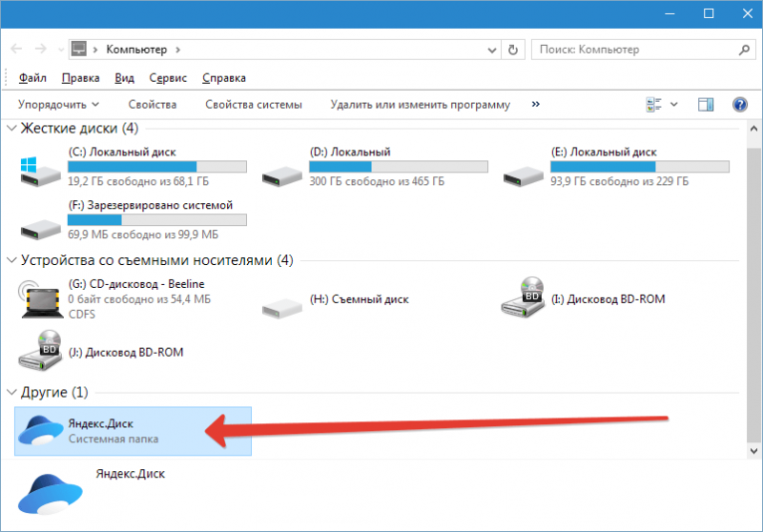Screen dimensions: 763x532
Task: Open the Файл menu
Action: point(32,78)
